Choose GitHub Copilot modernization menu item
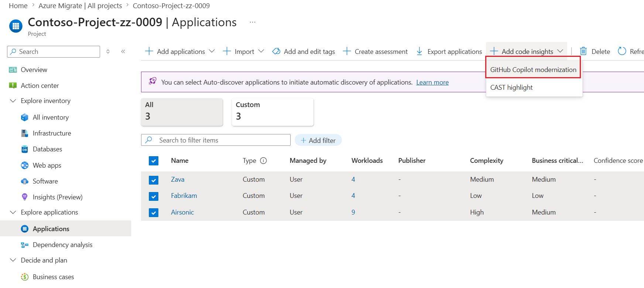The width and height of the screenshot is (644, 288). coord(533,70)
